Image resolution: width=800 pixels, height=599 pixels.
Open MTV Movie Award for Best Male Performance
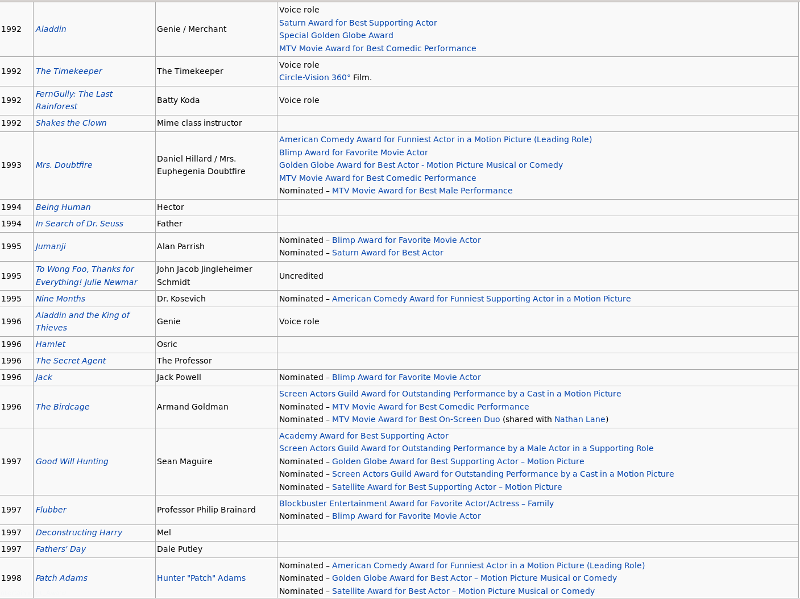point(422,190)
